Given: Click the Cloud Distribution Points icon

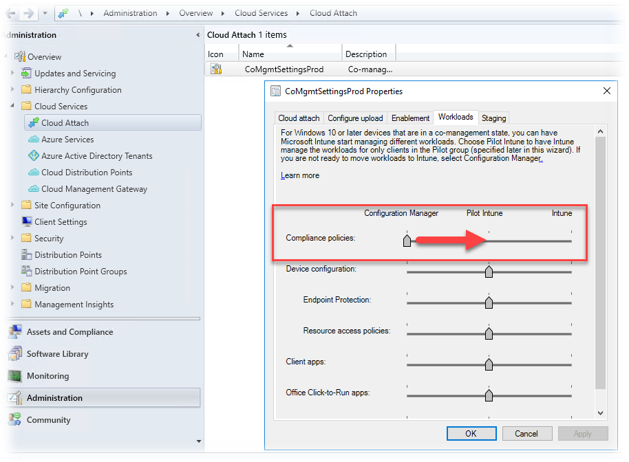Looking at the screenshot, I should pos(33,172).
